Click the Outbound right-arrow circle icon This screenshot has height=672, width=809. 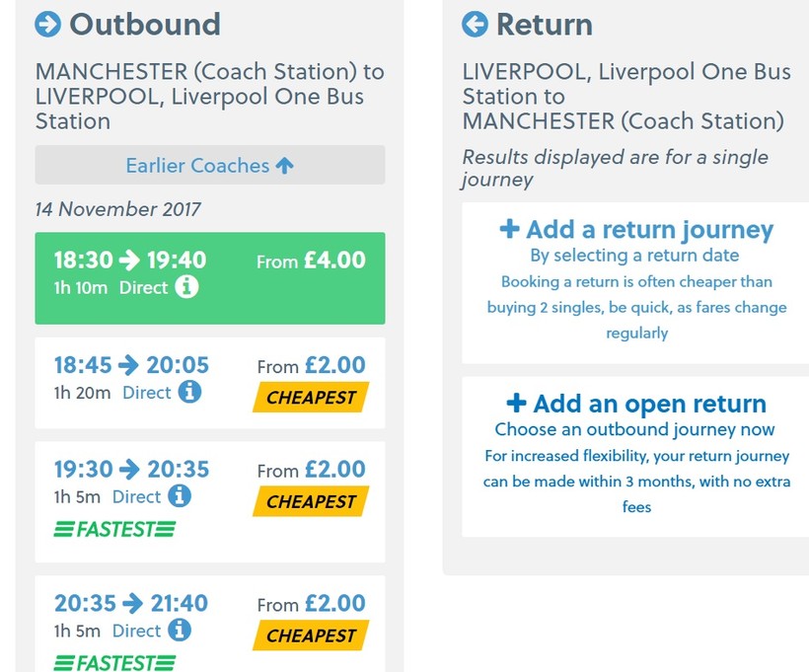[48, 24]
